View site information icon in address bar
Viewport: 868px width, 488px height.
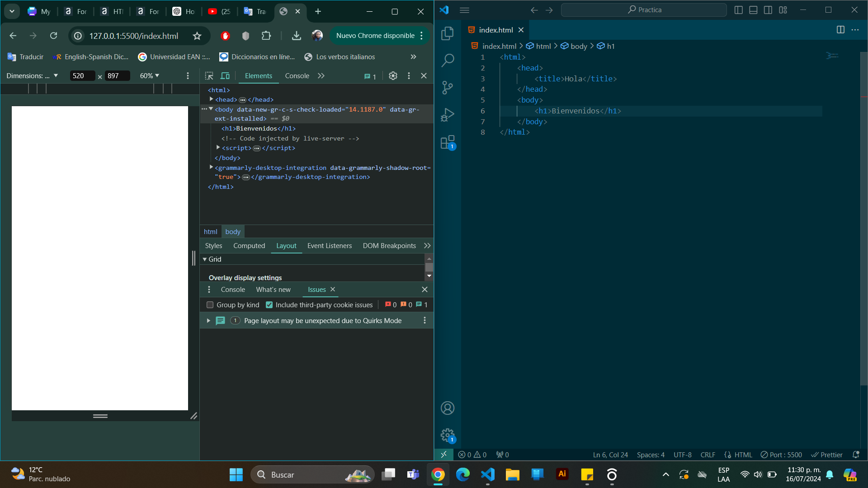point(78,36)
